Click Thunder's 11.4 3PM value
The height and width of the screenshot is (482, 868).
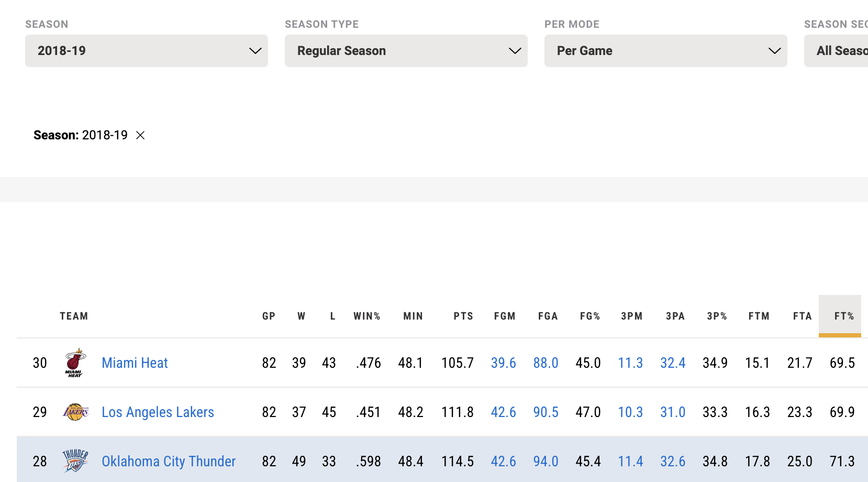[630, 461]
